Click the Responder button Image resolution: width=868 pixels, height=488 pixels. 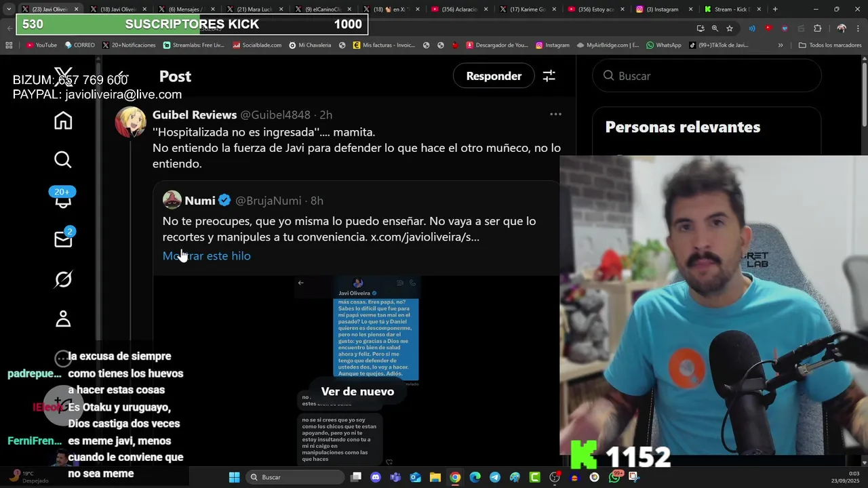point(494,76)
